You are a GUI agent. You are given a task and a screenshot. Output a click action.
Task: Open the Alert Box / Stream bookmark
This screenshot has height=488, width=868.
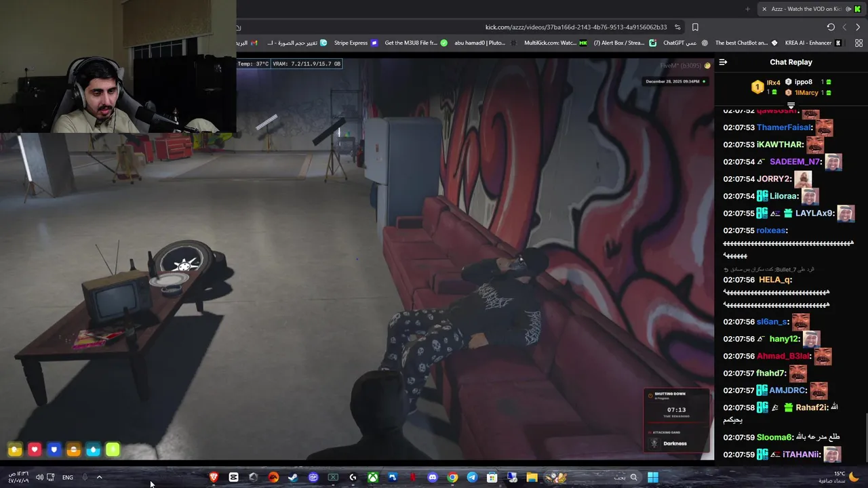click(x=625, y=43)
